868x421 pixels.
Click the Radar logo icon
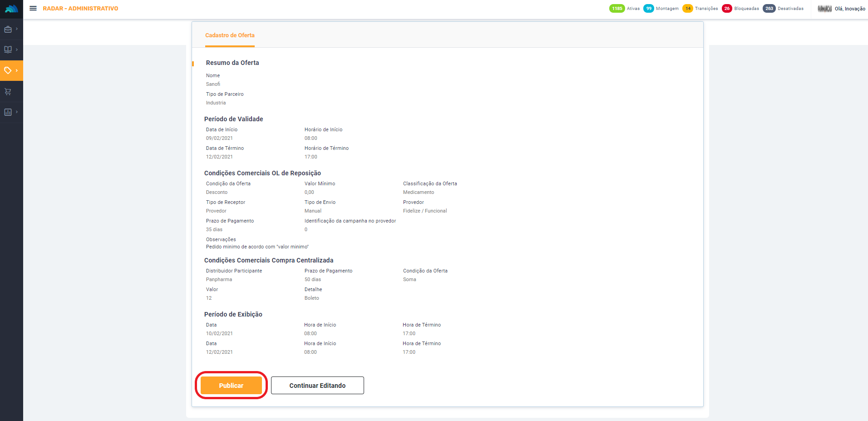[11, 9]
